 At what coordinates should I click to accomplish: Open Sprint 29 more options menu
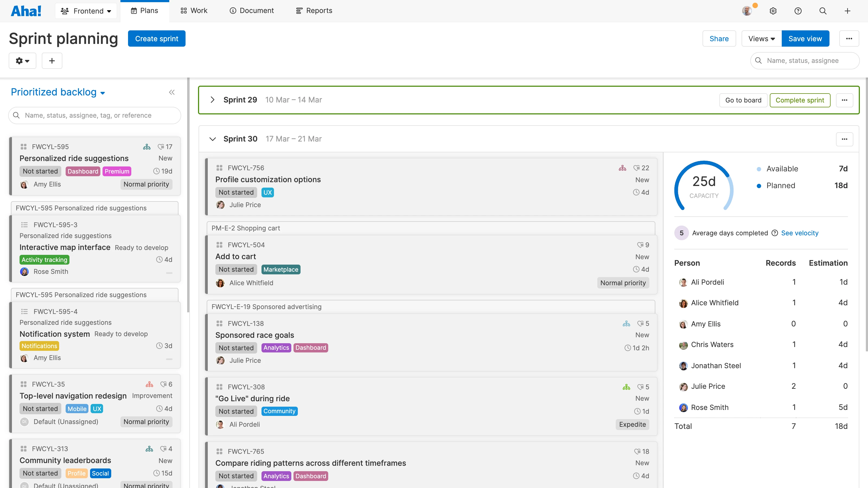tap(844, 100)
